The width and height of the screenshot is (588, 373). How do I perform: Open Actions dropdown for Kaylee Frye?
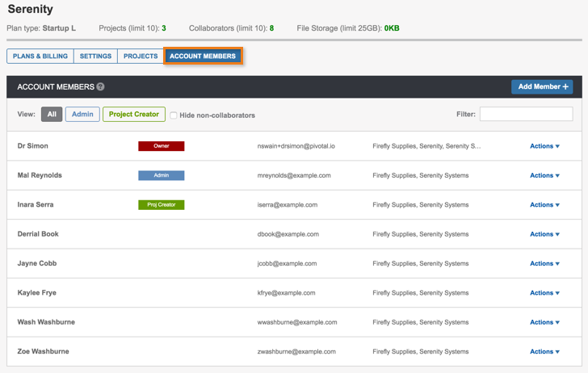[x=544, y=293]
